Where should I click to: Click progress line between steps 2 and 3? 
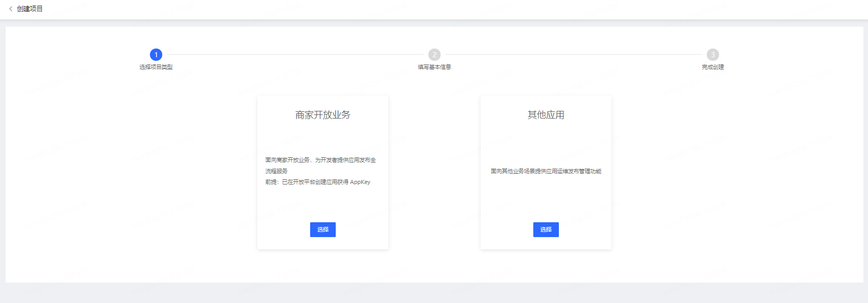574,55
